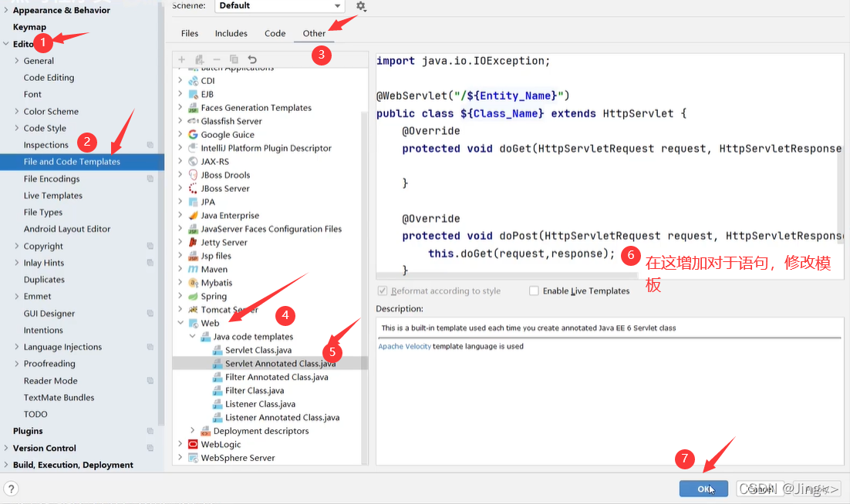Remove selected template using the minus icon
Viewport: 850px width, 504px height.
(217, 59)
